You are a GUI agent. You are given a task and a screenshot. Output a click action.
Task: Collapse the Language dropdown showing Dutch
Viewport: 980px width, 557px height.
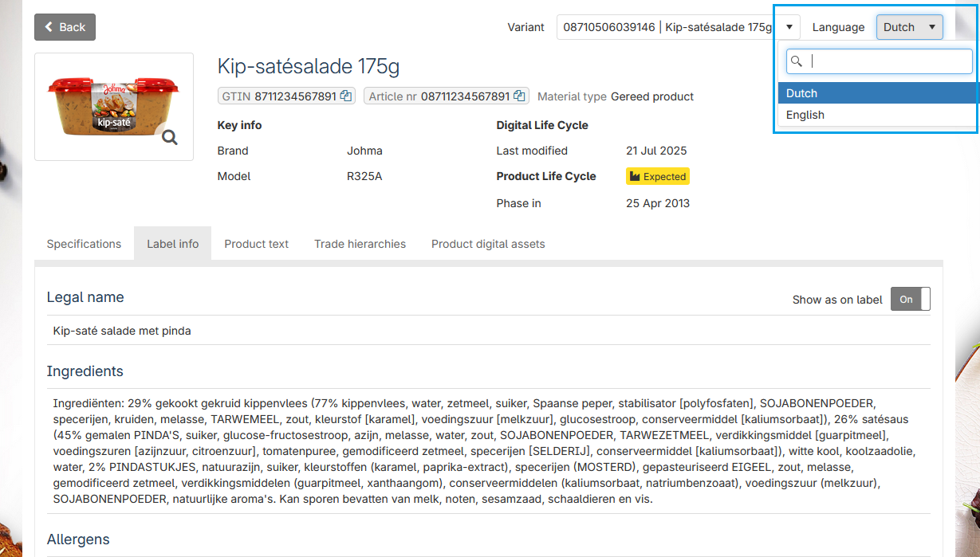910,27
